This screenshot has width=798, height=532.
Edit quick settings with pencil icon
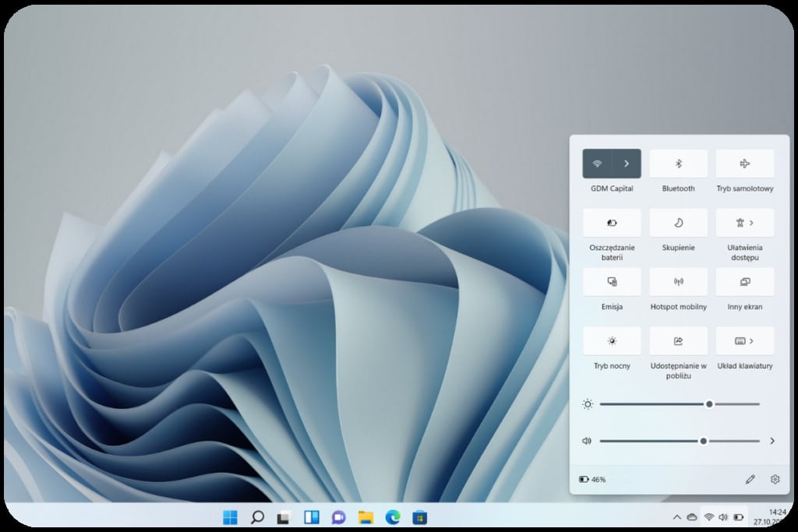(x=750, y=480)
